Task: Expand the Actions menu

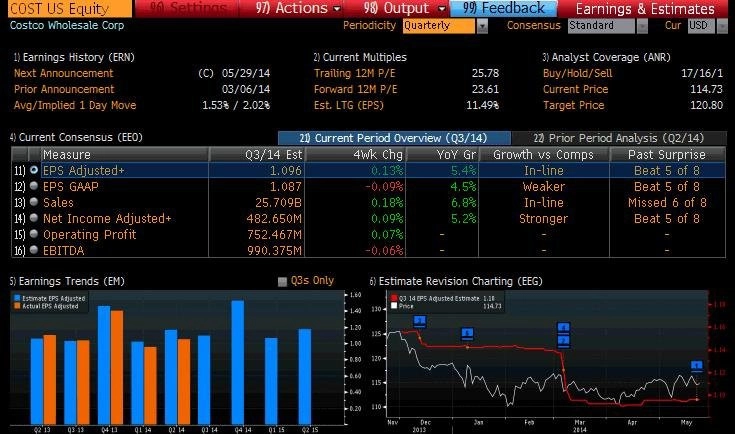Action: point(297,8)
